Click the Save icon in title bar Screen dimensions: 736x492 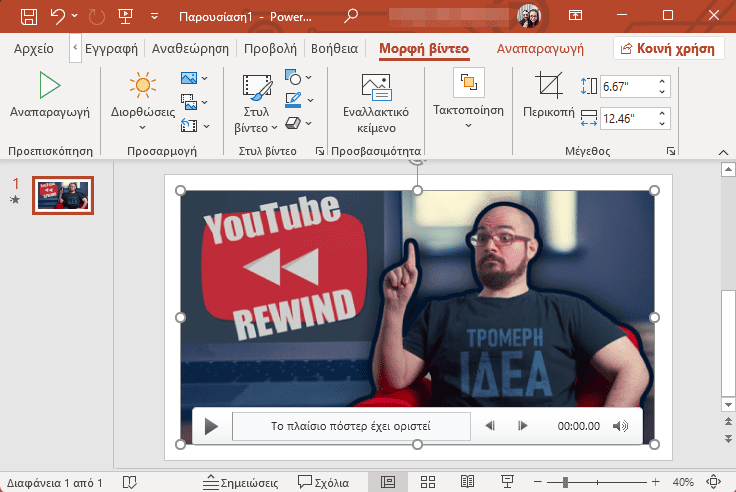pyautogui.click(x=29, y=16)
